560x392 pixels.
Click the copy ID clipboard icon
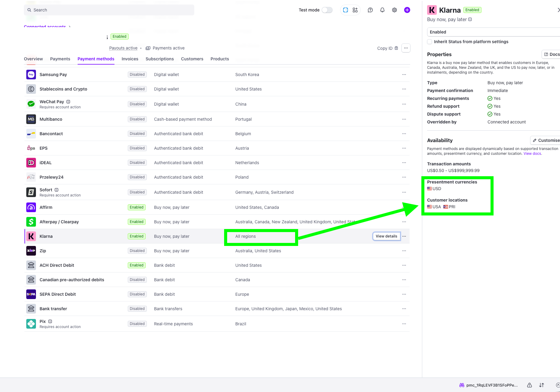396,48
